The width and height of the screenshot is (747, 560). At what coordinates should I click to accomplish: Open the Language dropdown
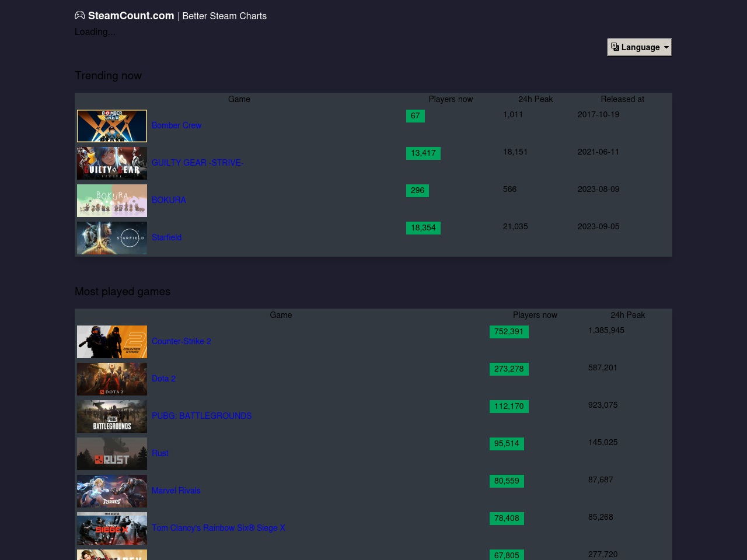(640, 47)
